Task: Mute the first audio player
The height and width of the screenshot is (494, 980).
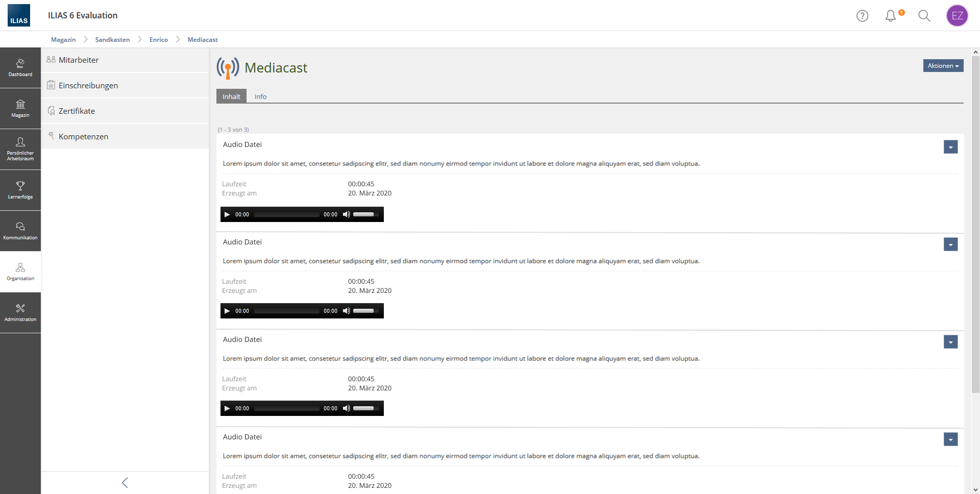Action: (346, 214)
